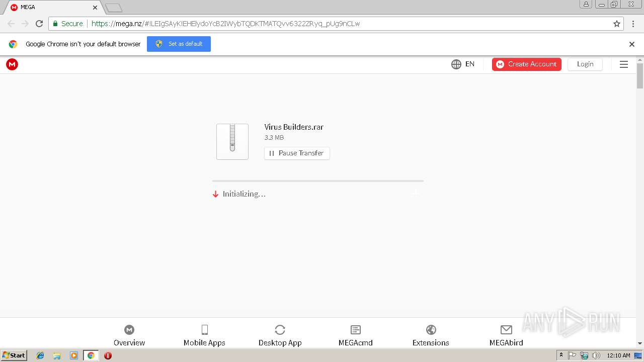Viewport: 644px width, 362px height.
Task: Click the Login button
Action: coord(585,64)
